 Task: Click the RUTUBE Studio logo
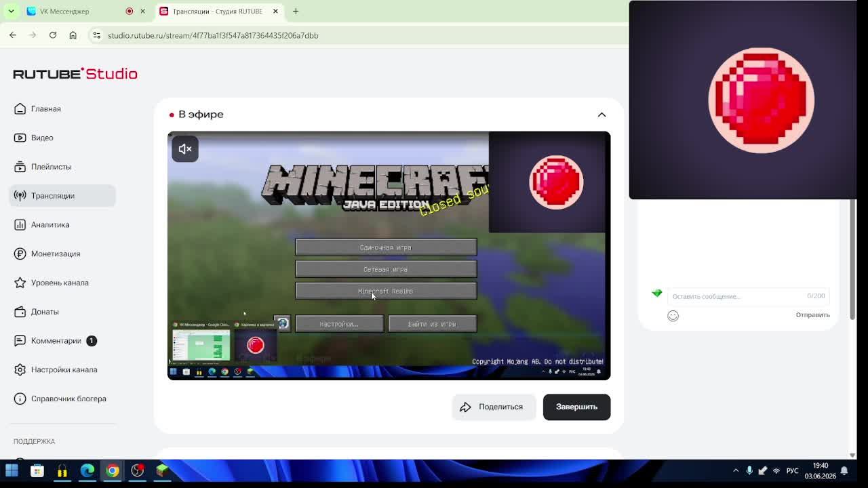pyautogui.click(x=75, y=73)
